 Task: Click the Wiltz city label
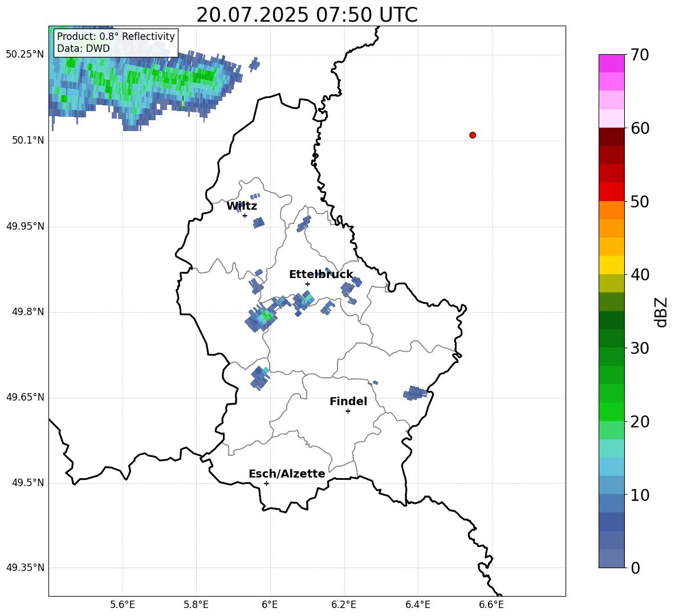pos(242,206)
